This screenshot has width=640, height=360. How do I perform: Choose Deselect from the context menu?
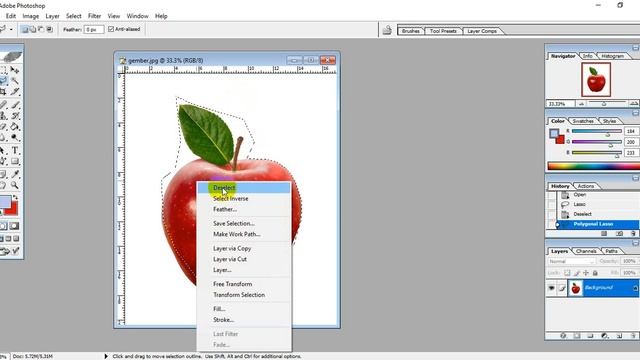point(244,188)
